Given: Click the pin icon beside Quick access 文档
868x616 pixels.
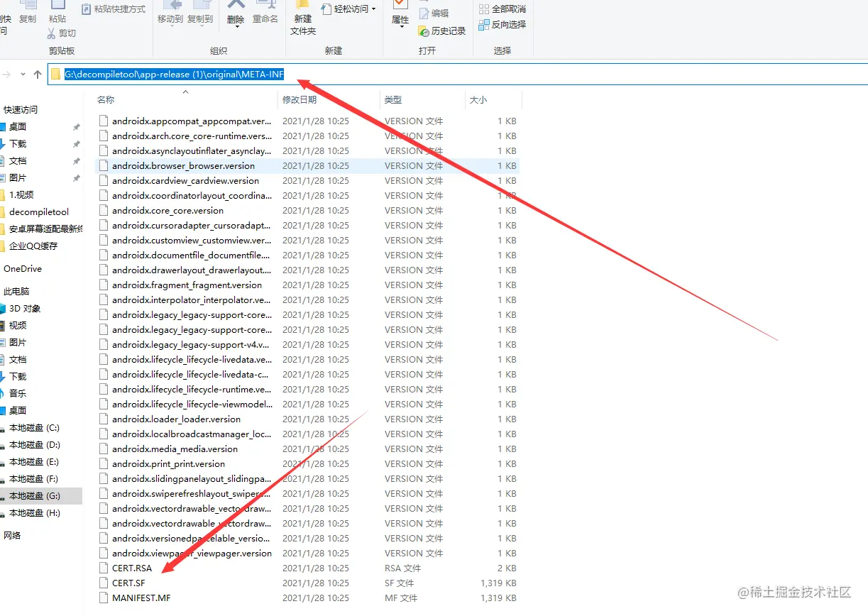Looking at the screenshot, I should [77, 161].
